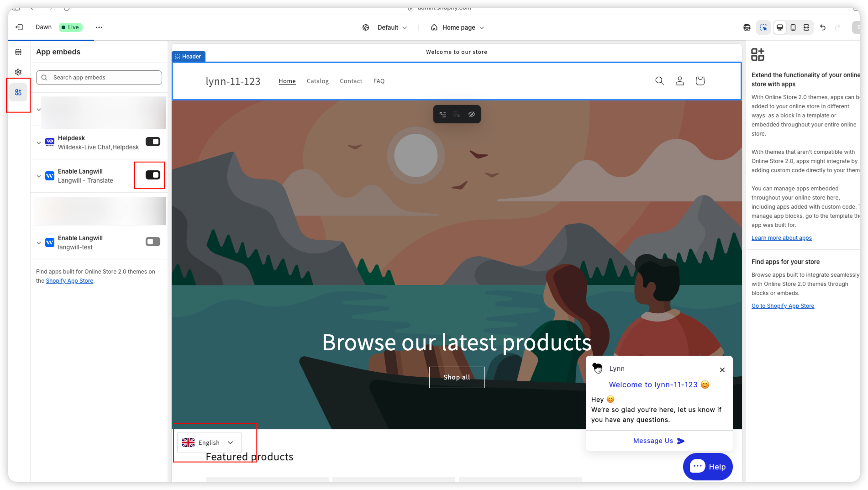Click the Shop all button

tap(457, 377)
